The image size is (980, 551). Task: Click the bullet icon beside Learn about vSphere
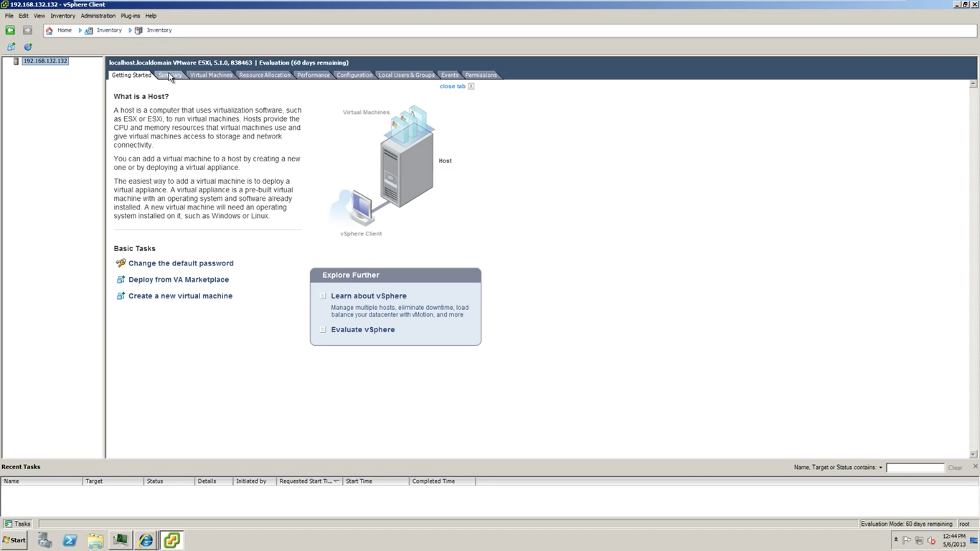pyautogui.click(x=323, y=296)
